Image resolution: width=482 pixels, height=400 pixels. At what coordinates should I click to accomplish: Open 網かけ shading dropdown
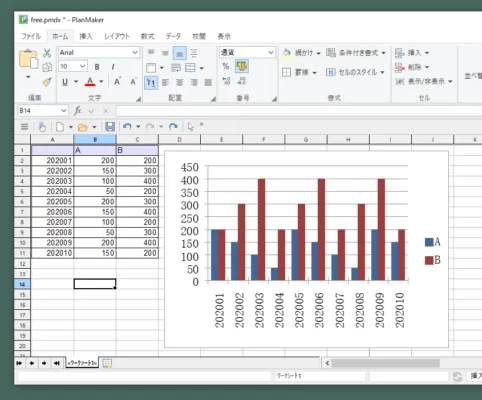point(318,53)
